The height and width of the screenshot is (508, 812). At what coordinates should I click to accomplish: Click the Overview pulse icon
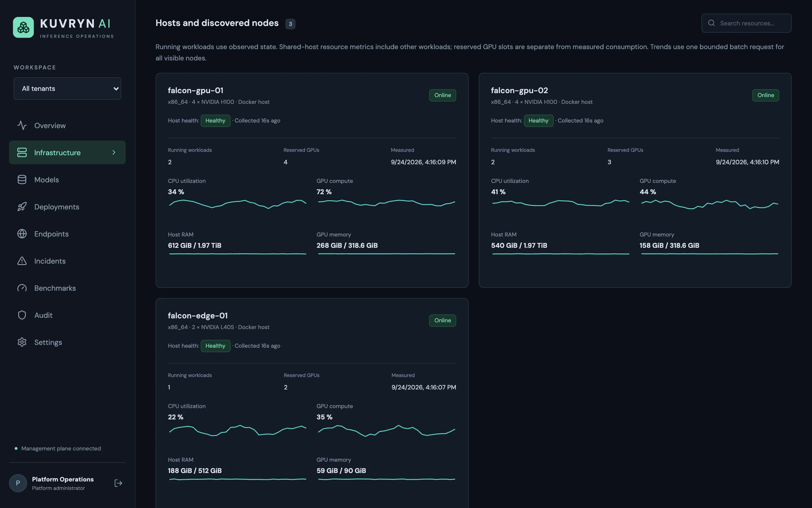coord(22,125)
